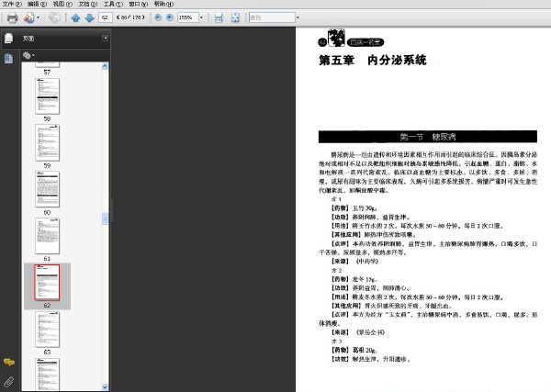551x392 pixels.
Task: Click the fit one full page icon
Action: [x=235, y=17]
